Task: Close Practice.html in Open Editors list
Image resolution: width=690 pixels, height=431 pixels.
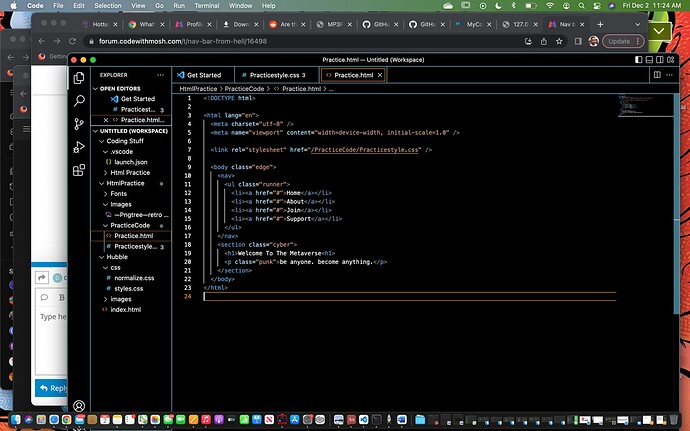Action: (x=106, y=120)
